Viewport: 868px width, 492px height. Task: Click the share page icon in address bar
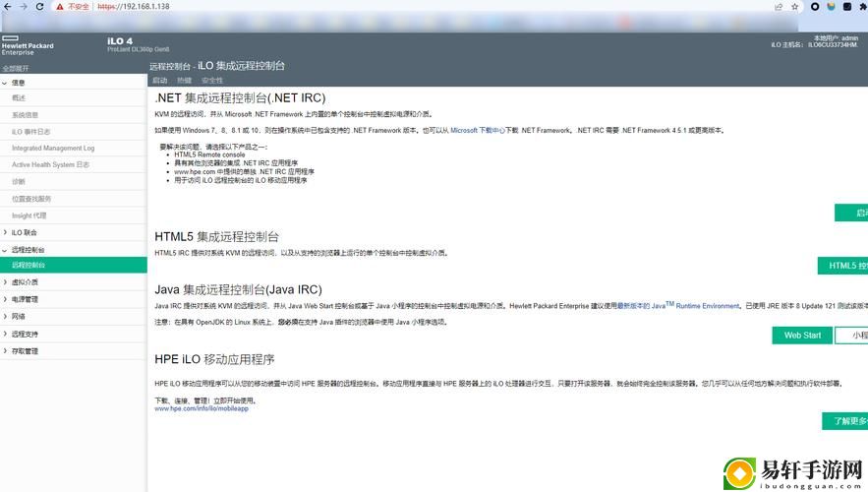tap(779, 7)
